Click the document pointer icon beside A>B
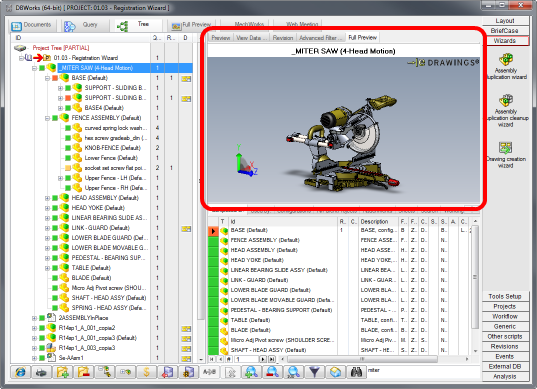This screenshot has width=537, height=389. point(230,372)
